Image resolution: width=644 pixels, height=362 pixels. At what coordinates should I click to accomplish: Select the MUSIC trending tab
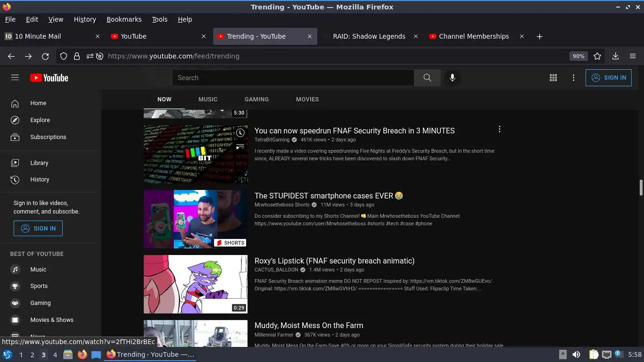[x=208, y=99]
